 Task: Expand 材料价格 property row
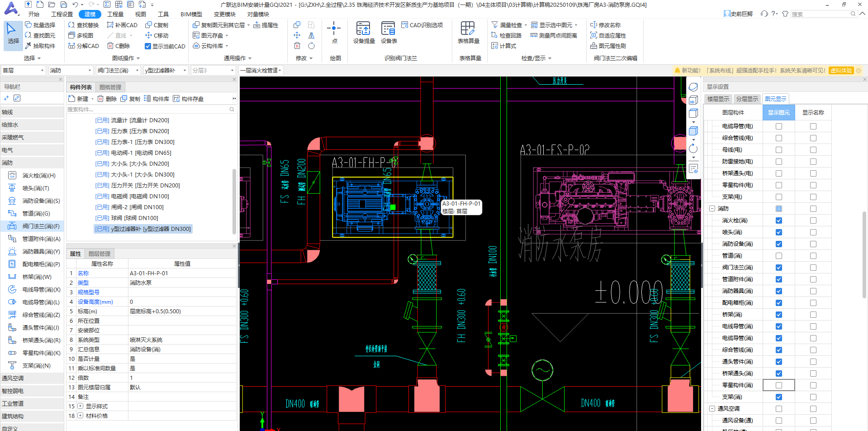(x=81, y=416)
